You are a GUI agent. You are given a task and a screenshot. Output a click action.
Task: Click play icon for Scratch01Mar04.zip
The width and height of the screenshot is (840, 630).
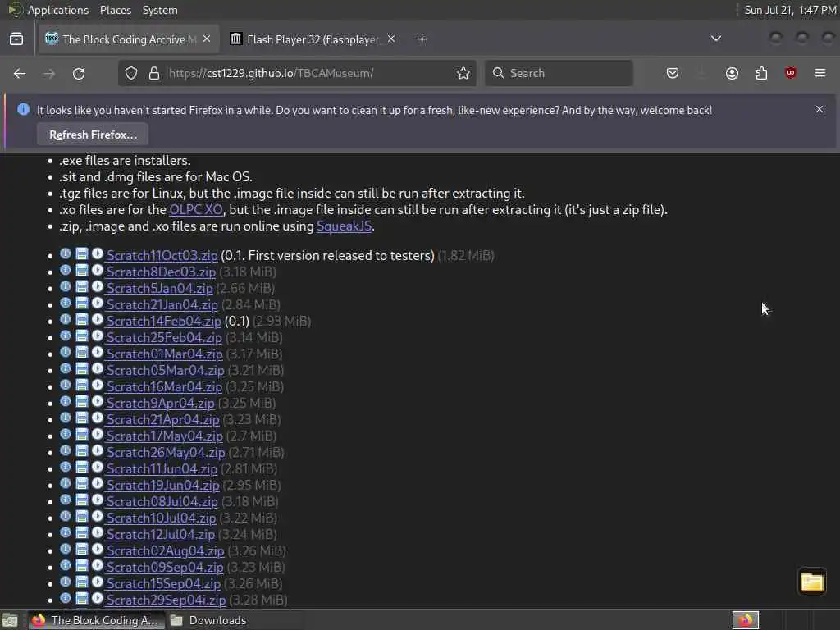[x=98, y=352]
